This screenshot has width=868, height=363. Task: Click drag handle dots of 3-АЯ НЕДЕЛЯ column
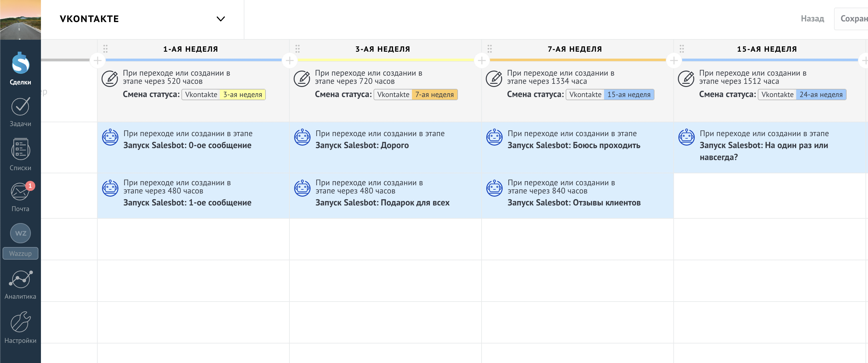pos(297,49)
